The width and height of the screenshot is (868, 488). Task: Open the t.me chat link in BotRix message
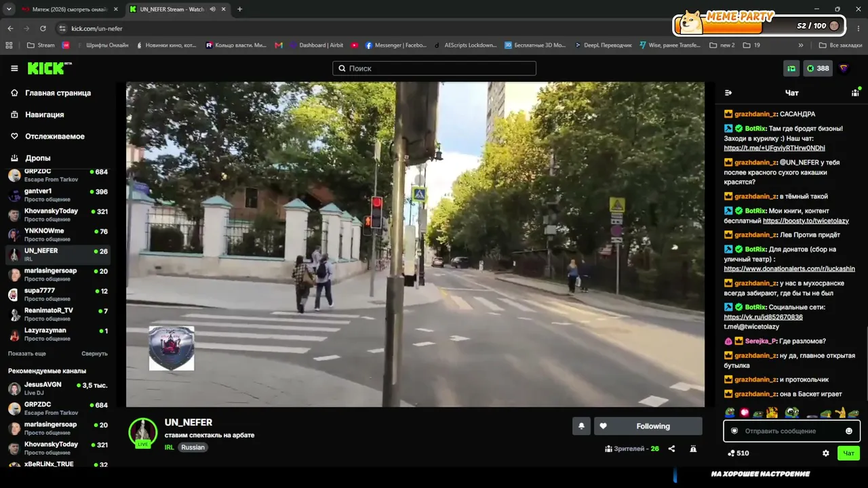(x=774, y=148)
